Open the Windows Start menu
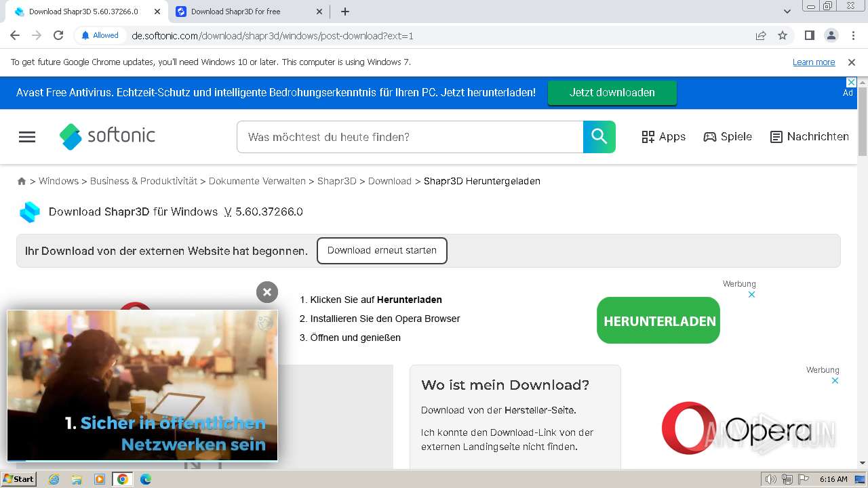The image size is (868, 488). [x=19, y=479]
